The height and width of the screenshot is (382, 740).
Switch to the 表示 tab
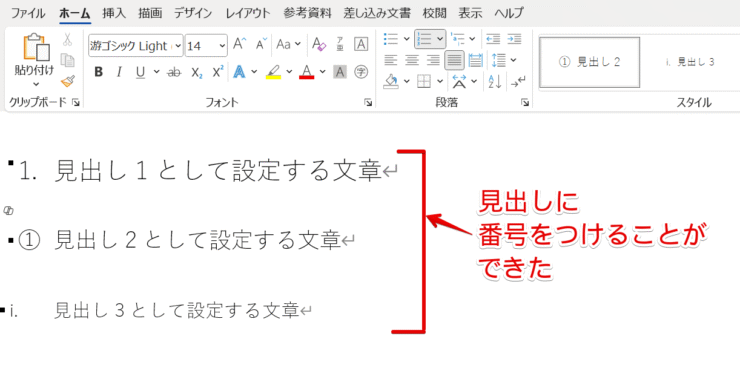pos(471,13)
